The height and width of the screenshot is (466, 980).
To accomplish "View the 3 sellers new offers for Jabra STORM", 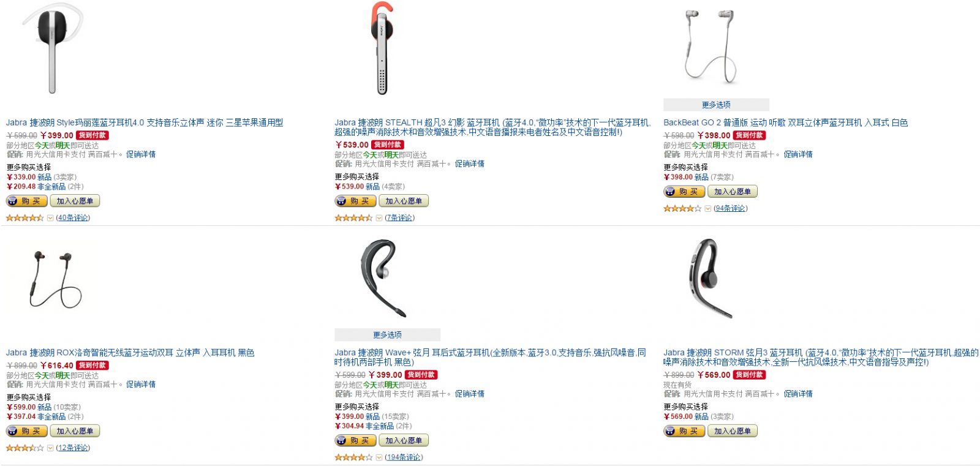I will (x=698, y=416).
